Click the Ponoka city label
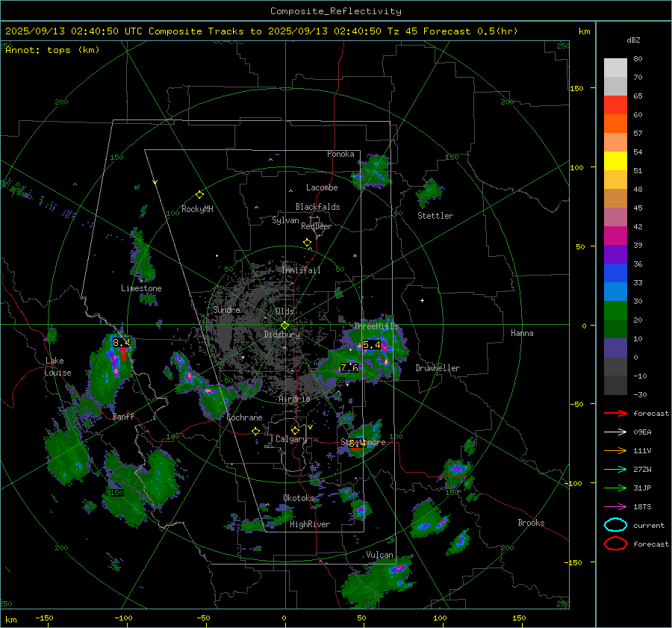 tap(340, 154)
